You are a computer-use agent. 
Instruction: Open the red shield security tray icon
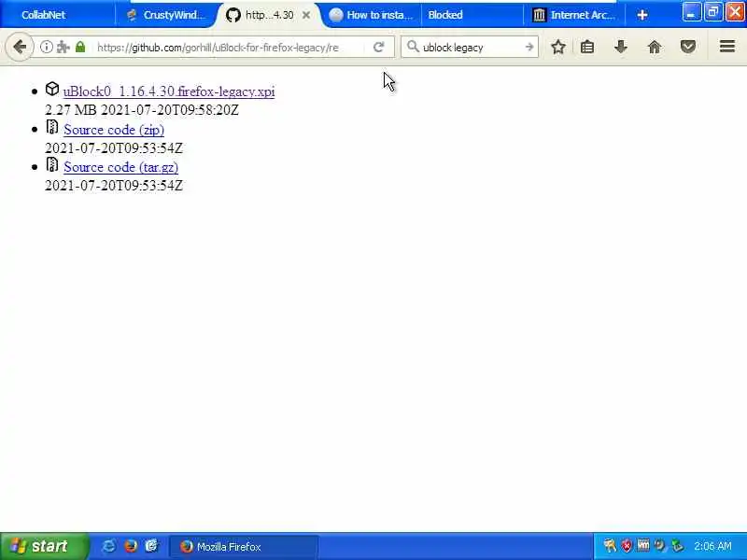pos(627,545)
